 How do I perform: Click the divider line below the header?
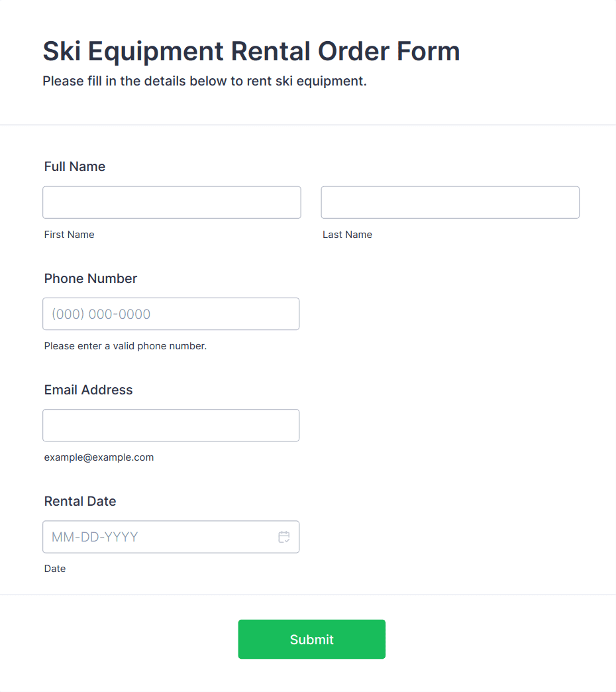308,125
